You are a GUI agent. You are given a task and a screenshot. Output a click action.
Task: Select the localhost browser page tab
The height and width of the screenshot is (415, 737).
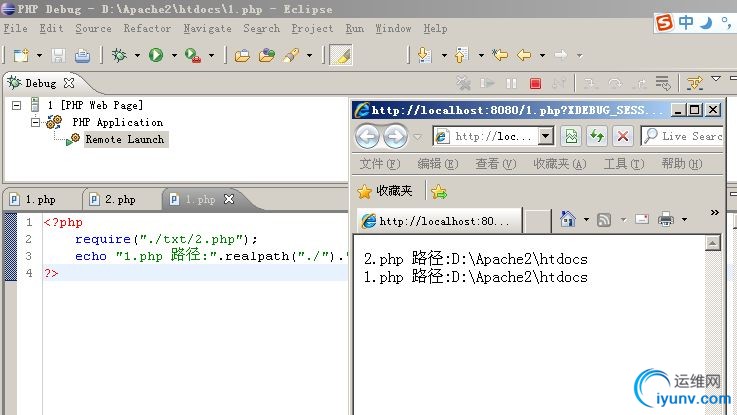[x=439, y=221]
